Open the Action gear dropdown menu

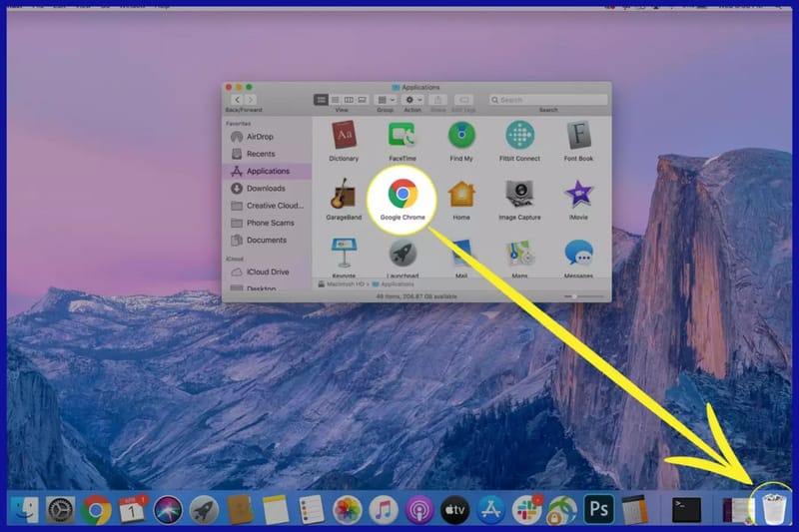(x=413, y=100)
